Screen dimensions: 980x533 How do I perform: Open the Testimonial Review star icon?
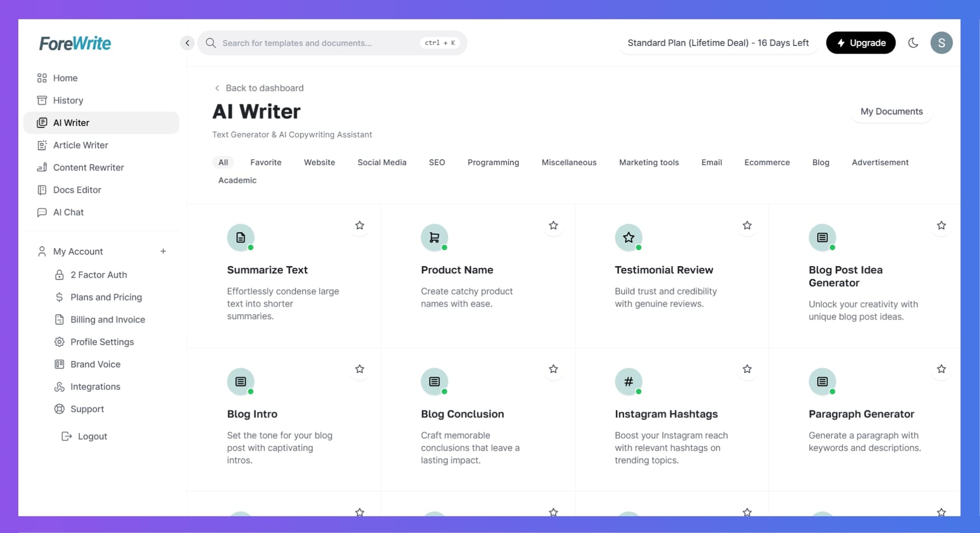point(628,237)
